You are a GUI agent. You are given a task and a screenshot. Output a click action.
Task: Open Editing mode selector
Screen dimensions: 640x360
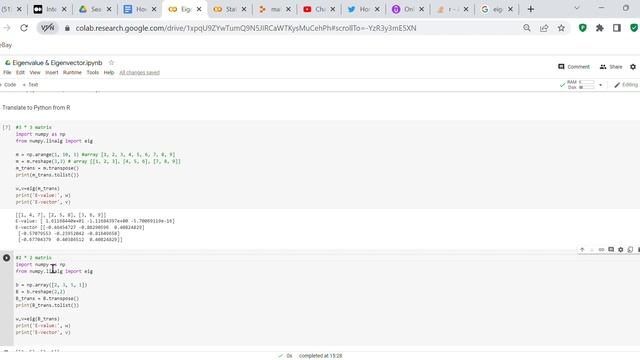coord(626,84)
